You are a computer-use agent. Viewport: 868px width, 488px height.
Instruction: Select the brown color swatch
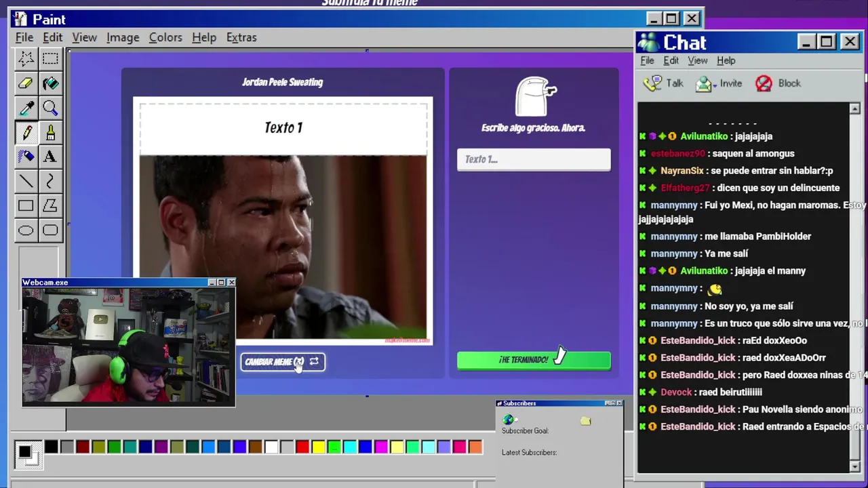point(256,447)
